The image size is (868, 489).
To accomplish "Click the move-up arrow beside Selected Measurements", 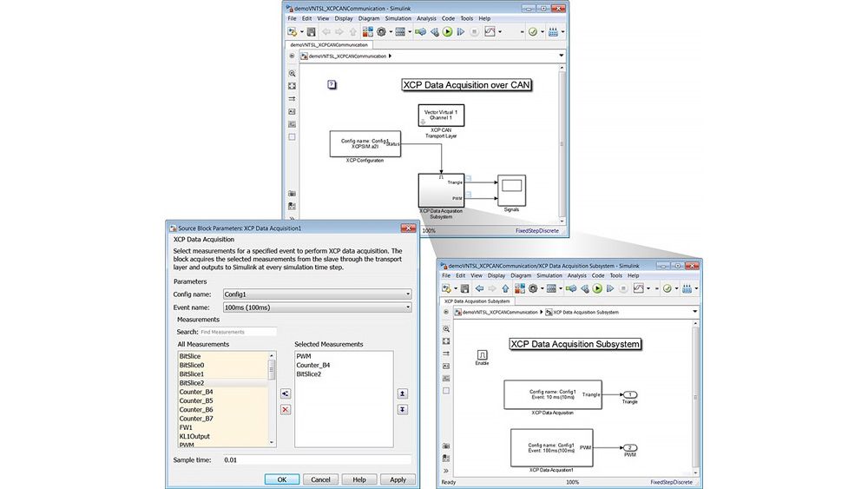I will (402, 393).
